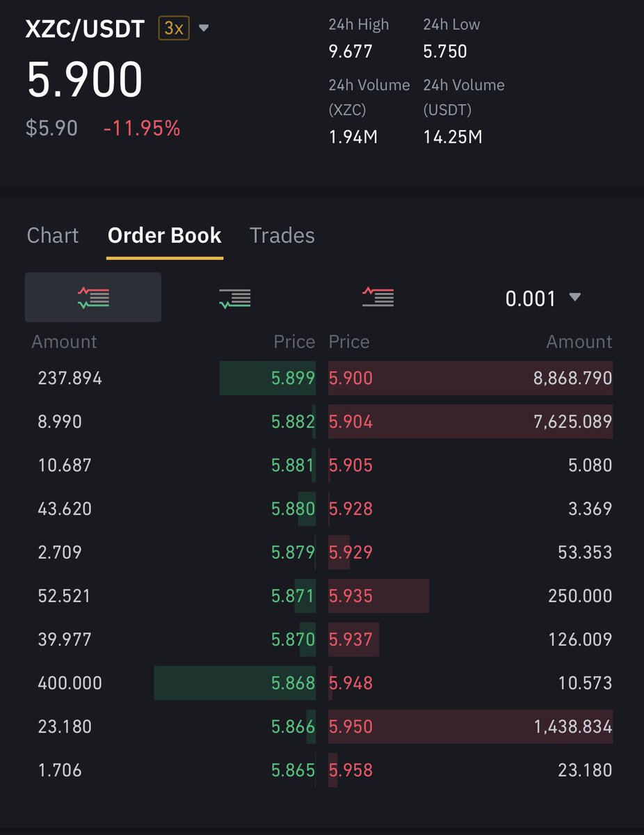Select bid price 5.899
644x835 pixels.
[x=293, y=379]
